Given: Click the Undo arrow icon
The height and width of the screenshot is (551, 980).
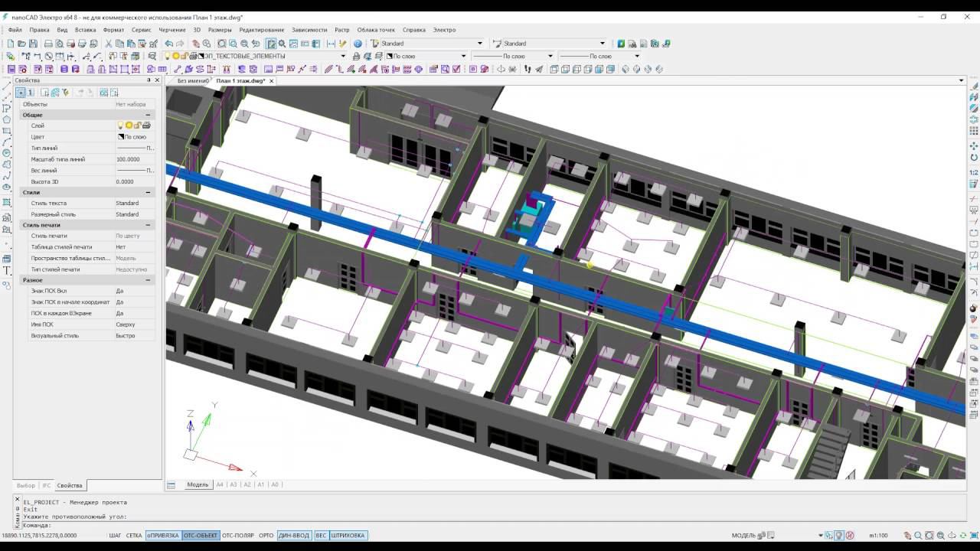Looking at the screenshot, I should [x=168, y=44].
